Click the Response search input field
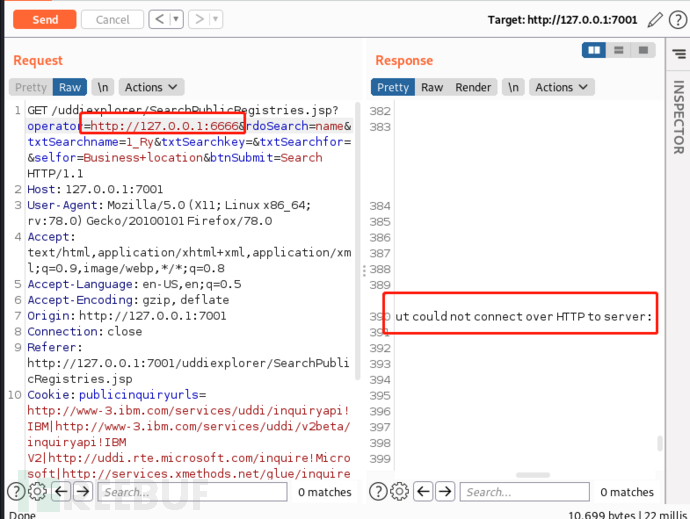This screenshot has width=690, height=519. point(525,491)
